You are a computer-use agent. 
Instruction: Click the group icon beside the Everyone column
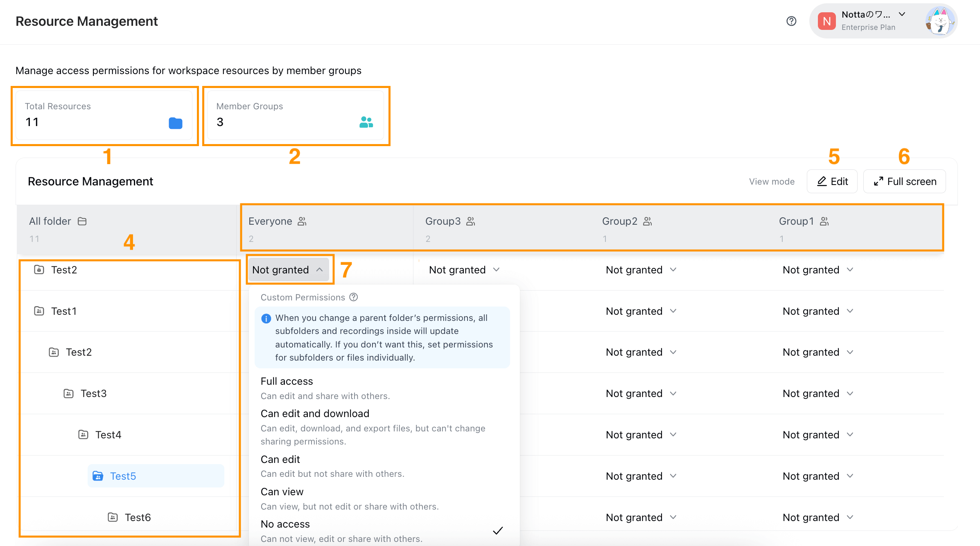pyautogui.click(x=302, y=221)
